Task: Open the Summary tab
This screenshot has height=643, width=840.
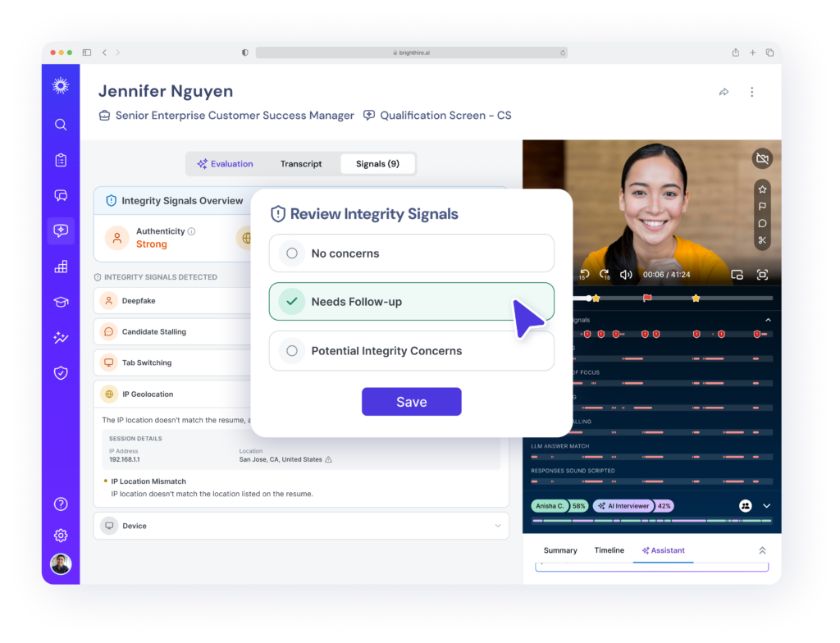Action: [x=560, y=550]
